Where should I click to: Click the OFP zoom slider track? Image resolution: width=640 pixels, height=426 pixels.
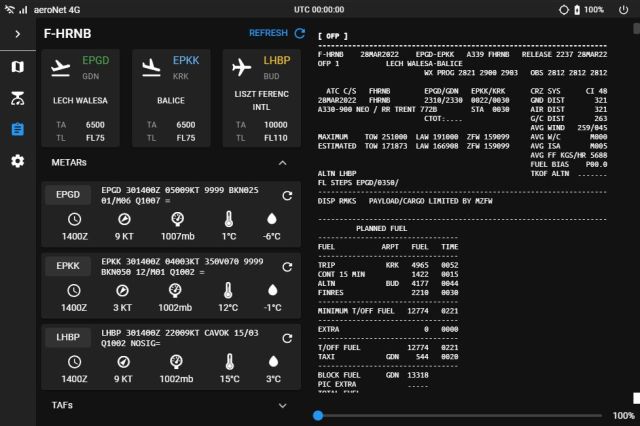(460, 415)
